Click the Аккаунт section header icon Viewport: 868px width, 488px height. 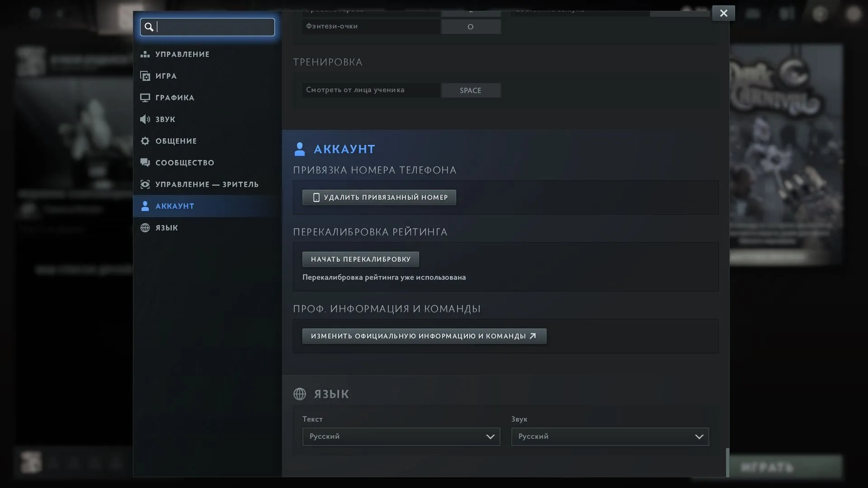point(300,149)
